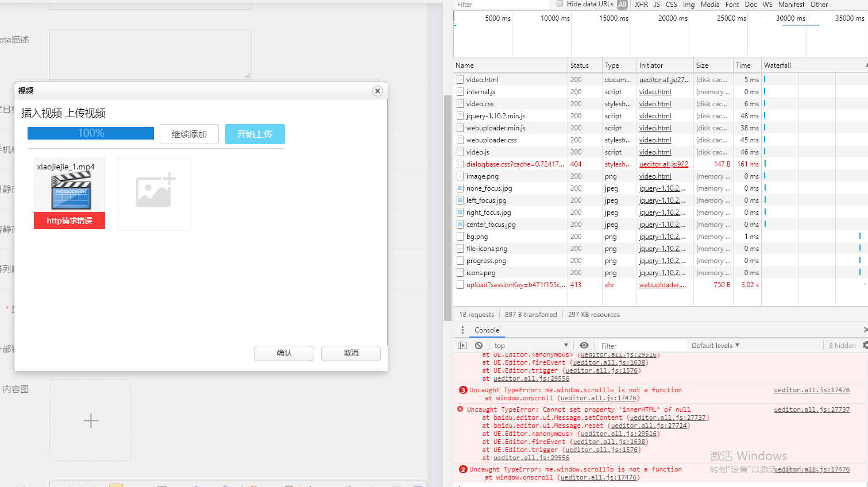Toggle the CSS network filter

pyautogui.click(x=671, y=5)
